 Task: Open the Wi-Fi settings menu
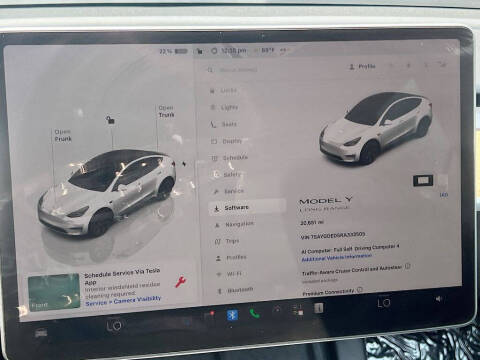tap(229, 274)
